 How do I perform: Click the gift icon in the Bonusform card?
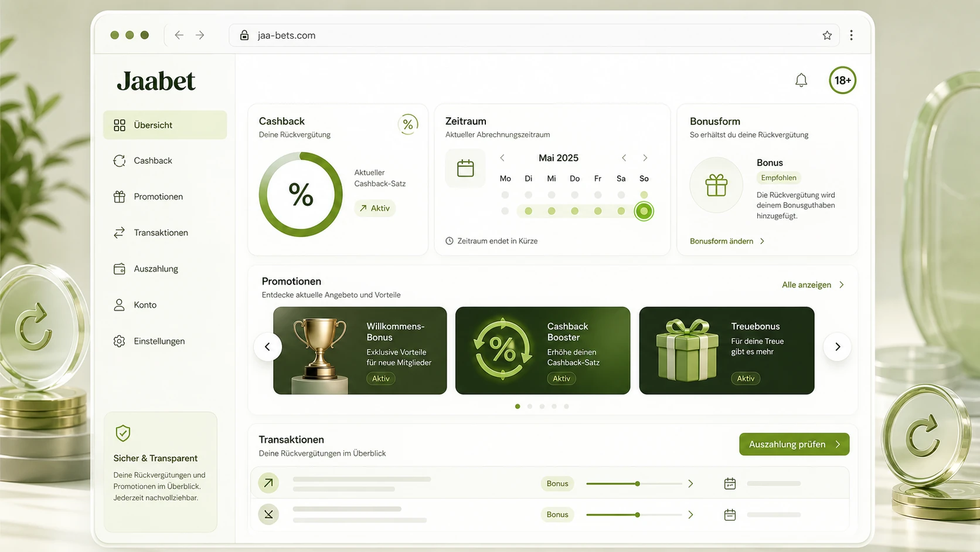716,185
